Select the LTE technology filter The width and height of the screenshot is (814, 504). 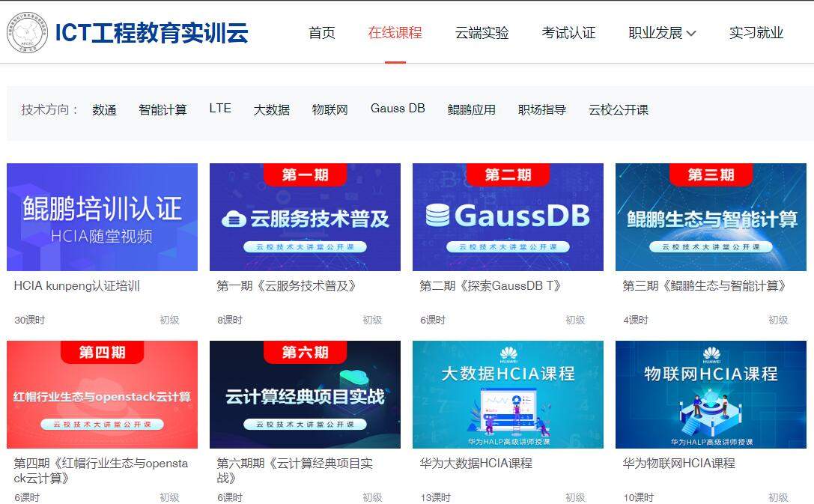(219, 107)
